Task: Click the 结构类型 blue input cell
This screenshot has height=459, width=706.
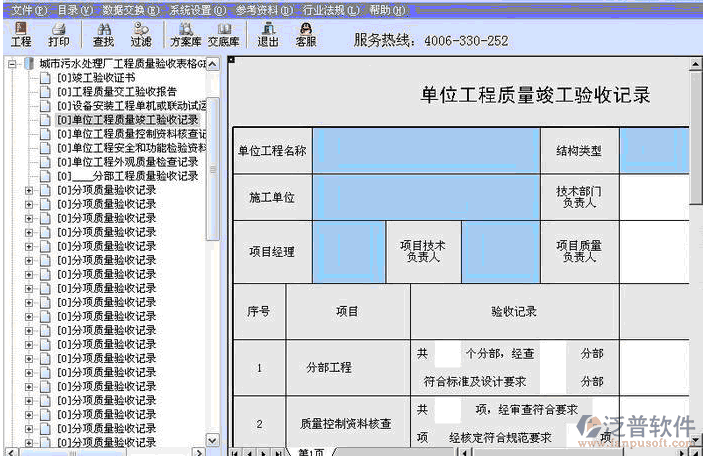Action: click(x=655, y=150)
